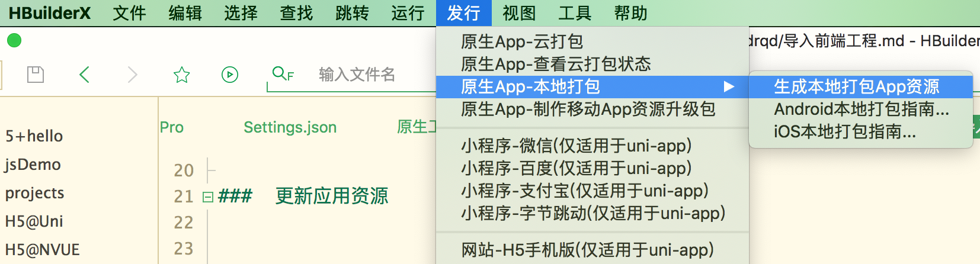
Task: Select the H5@NVUE project
Action: pyautogui.click(x=42, y=250)
